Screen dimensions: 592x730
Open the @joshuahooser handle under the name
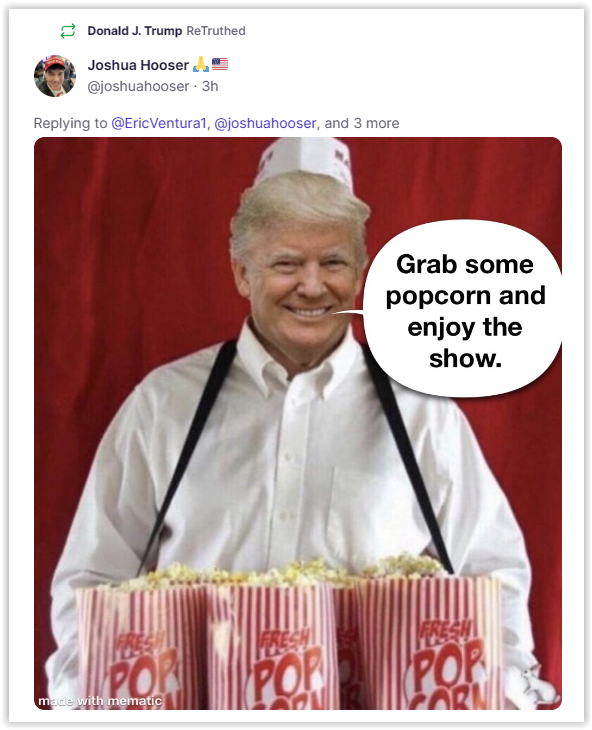(x=138, y=86)
